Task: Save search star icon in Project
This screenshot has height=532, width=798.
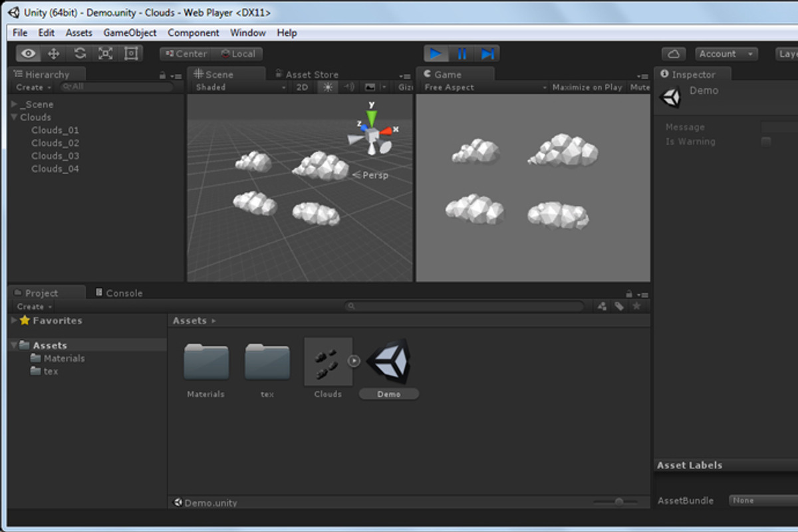Action: pos(636,306)
